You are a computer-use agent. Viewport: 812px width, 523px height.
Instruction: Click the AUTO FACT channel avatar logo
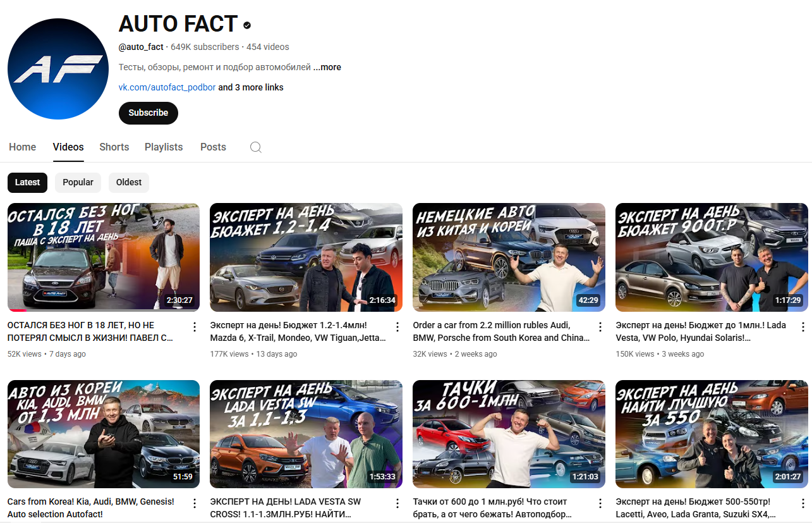58,68
